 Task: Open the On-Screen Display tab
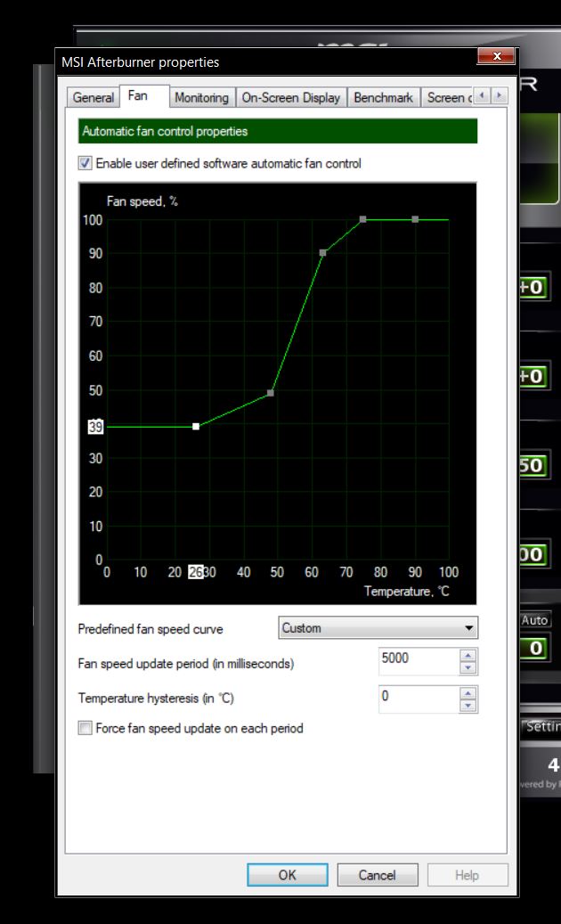(x=291, y=97)
